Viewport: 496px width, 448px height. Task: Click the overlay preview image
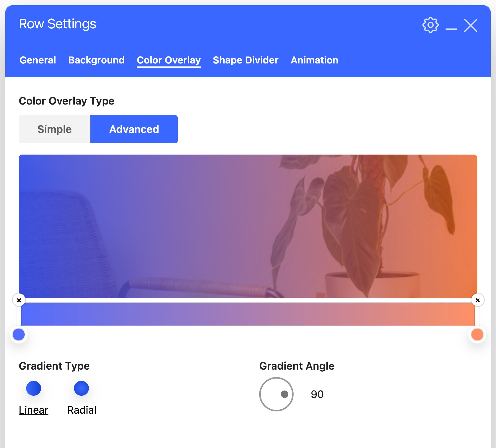click(248, 226)
